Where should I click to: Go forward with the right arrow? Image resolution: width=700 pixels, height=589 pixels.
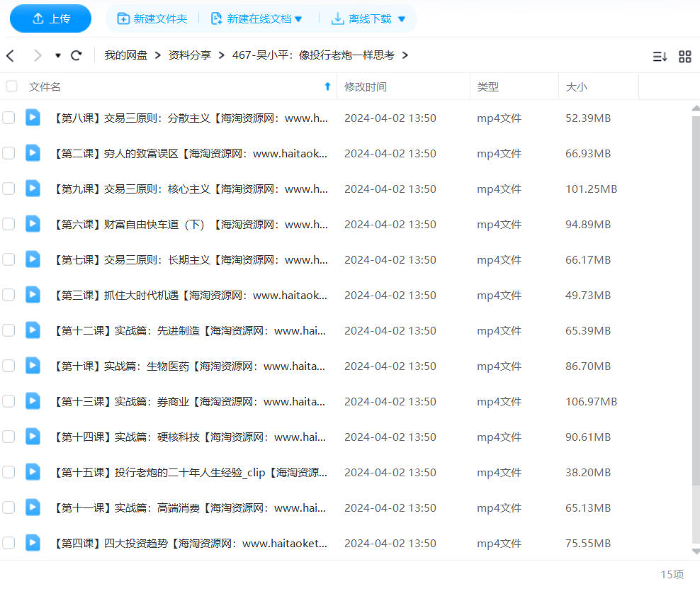point(38,55)
